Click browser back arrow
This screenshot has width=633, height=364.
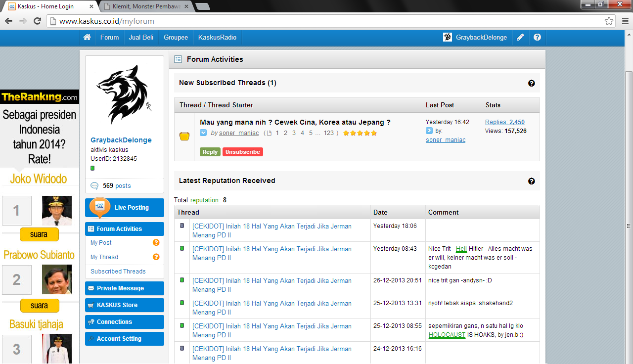tap(9, 21)
